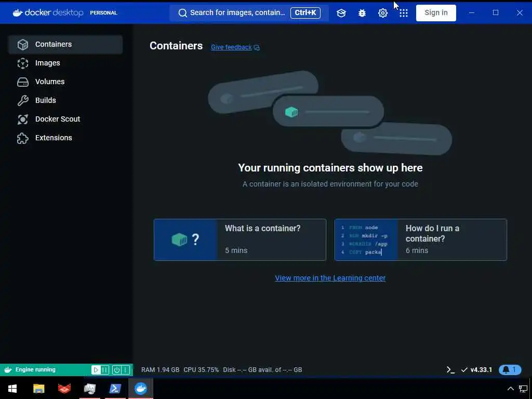Screen dimensions: 532x399
Task: Click the update checkmark icon beside version
Action: tap(464, 370)
